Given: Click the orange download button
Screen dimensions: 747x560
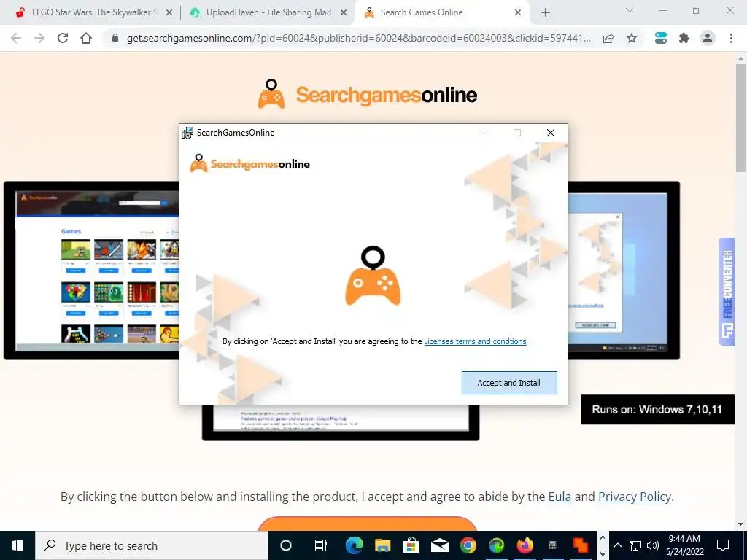Looking at the screenshot, I should pyautogui.click(x=367, y=524).
